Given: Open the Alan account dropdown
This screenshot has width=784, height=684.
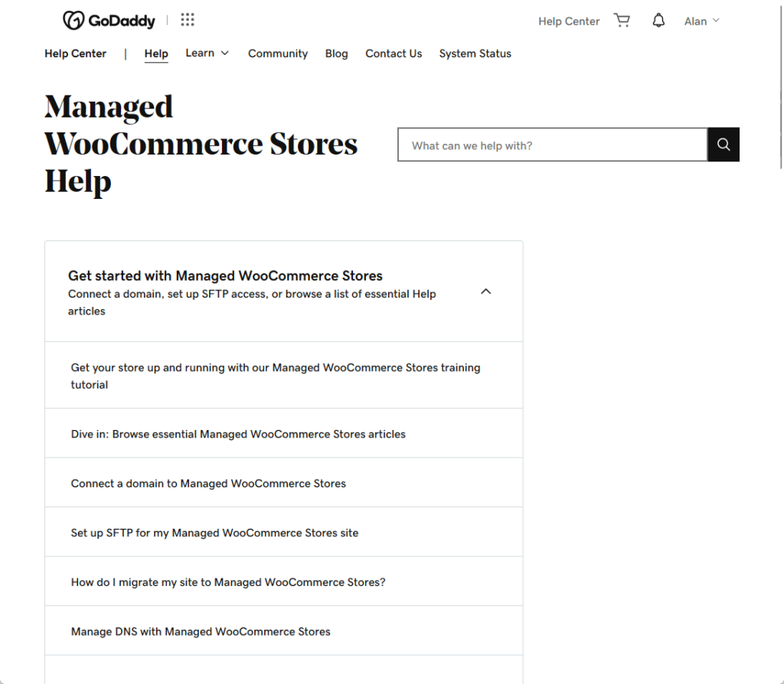Looking at the screenshot, I should (701, 21).
